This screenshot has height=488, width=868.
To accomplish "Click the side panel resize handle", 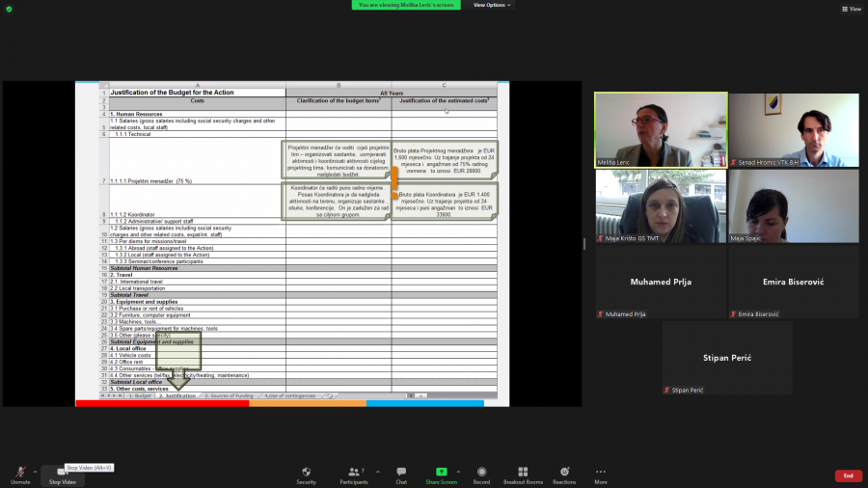I will point(584,243).
